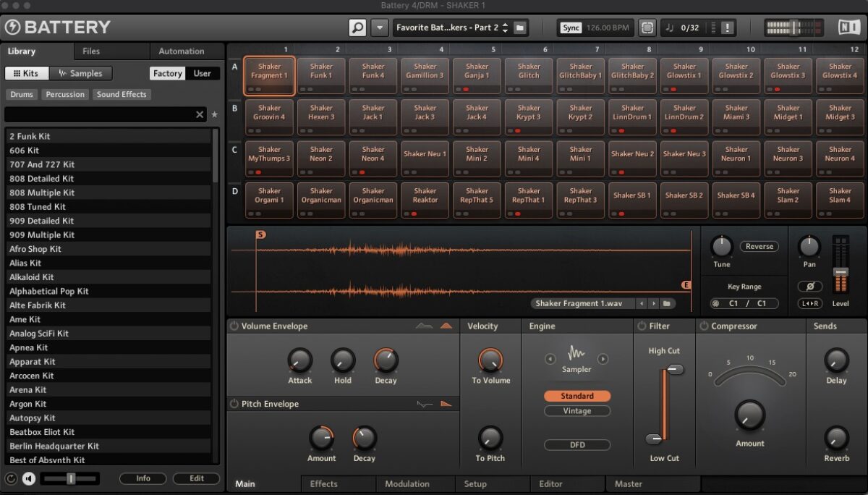
Task: Select 808 Detailed Kit in library list
Action: tap(109, 179)
